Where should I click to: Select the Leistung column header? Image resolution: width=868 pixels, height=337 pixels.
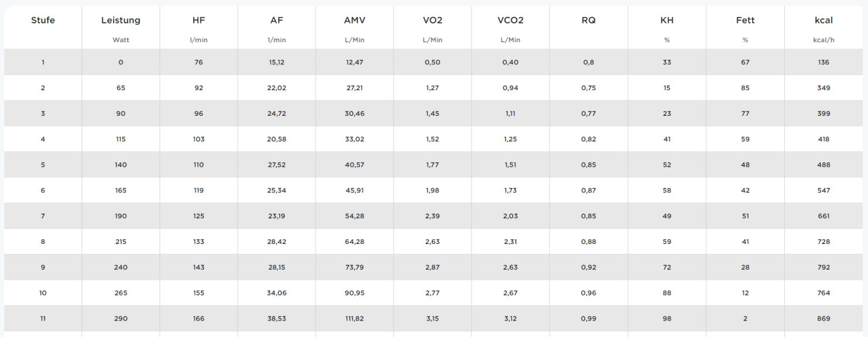[x=121, y=20]
